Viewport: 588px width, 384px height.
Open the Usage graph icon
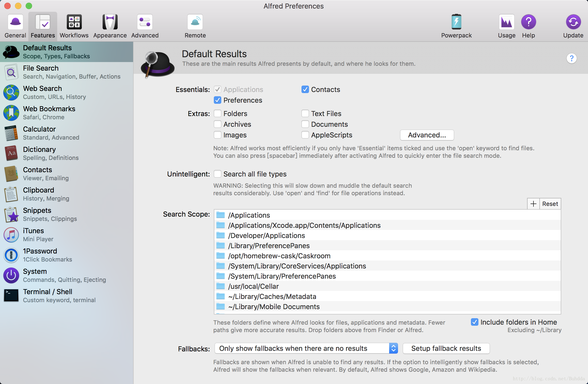coord(506,22)
